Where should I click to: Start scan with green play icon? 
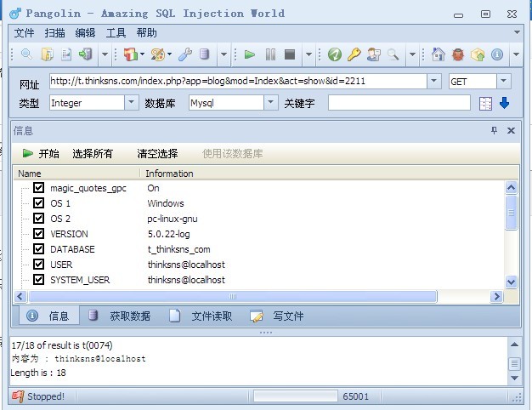(249, 54)
